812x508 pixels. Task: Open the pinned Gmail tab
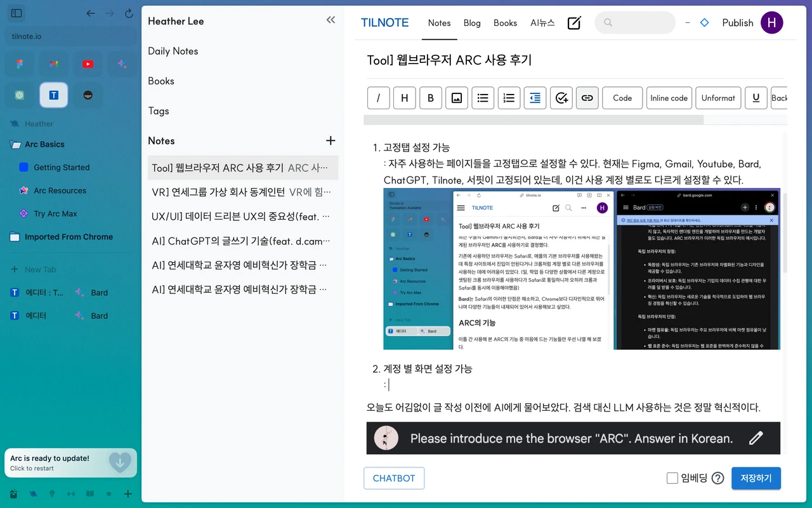pyautogui.click(x=54, y=63)
